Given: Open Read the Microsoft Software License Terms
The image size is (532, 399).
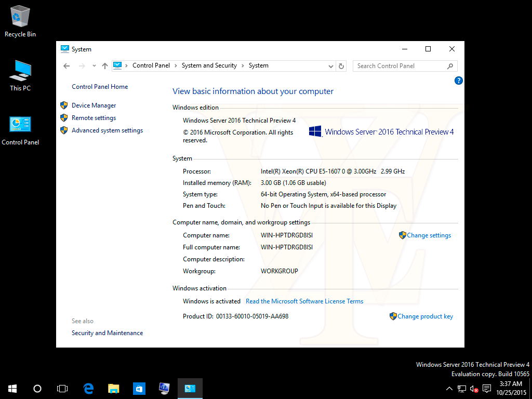Looking at the screenshot, I should pos(304,301).
